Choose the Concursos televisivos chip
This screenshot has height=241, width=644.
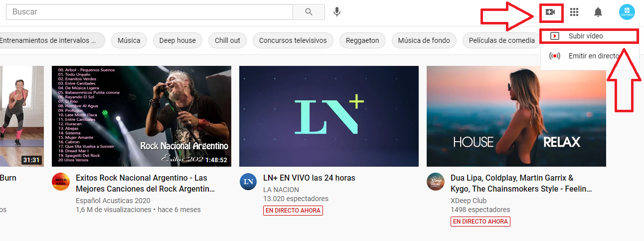[x=293, y=40]
